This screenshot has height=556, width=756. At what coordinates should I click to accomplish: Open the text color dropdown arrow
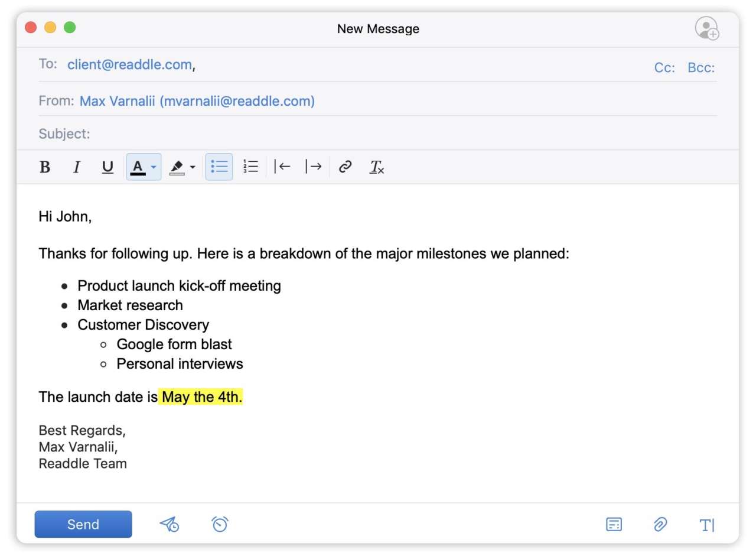tap(154, 167)
